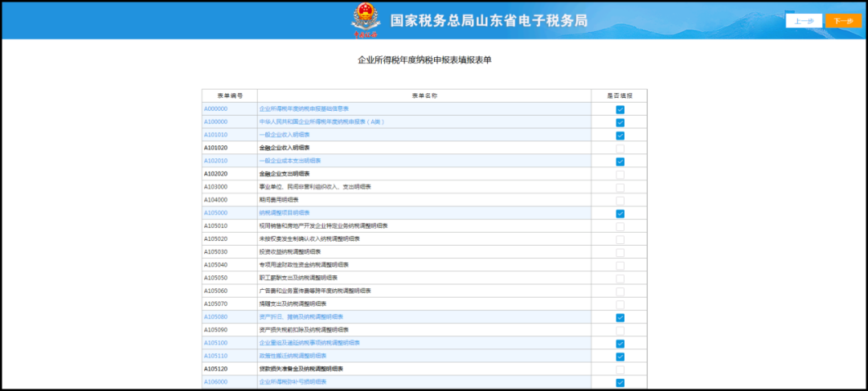Image resolution: width=868 pixels, height=391 pixels.
Task: Click the 专项用途财政性资金纳税调整明细表 name
Action: 304,264
